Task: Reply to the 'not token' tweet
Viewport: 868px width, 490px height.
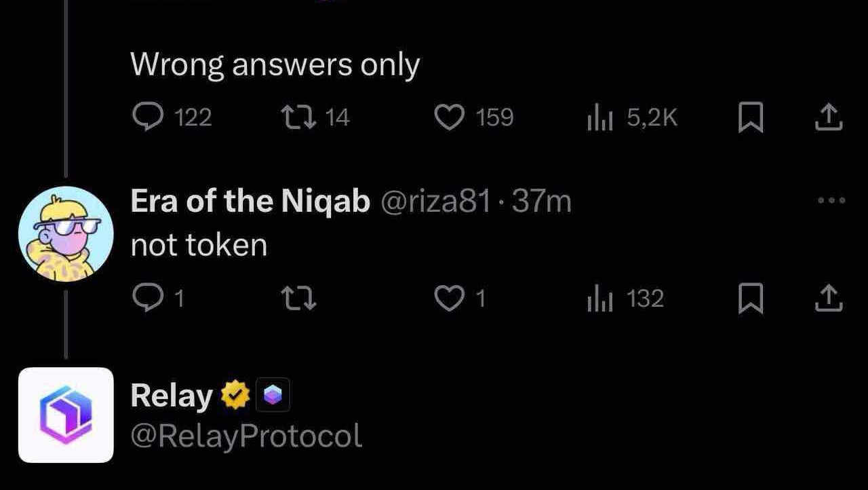Action: 157,299
